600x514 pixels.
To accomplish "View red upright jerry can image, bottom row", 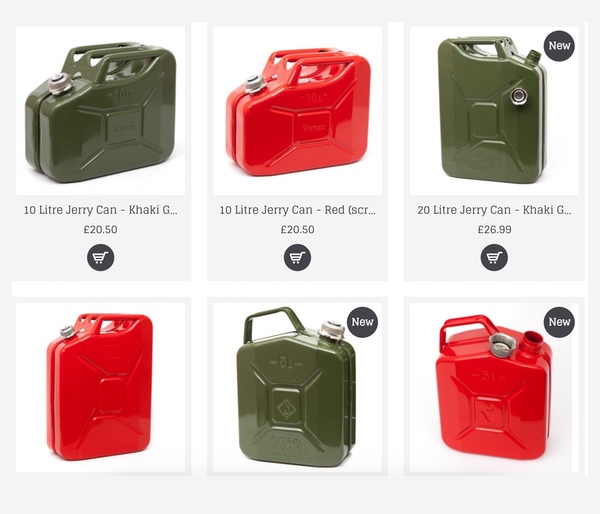I will [x=101, y=387].
